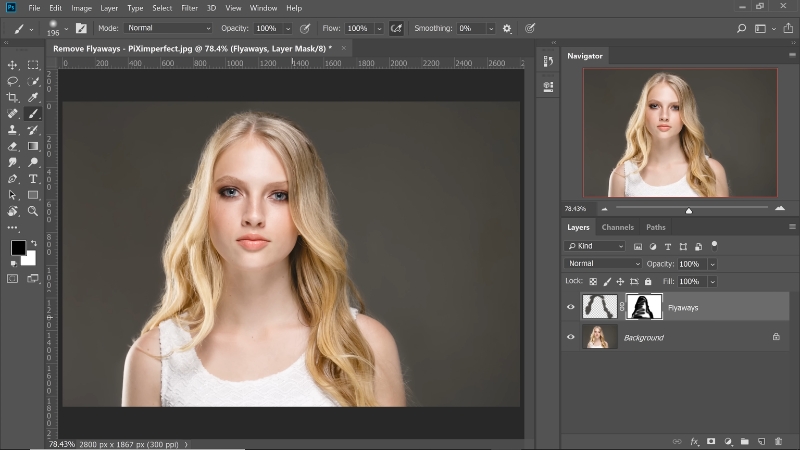800x450 pixels.
Task: Delete layer with trash icon
Action: pyautogui.click(x=778, y=441)
